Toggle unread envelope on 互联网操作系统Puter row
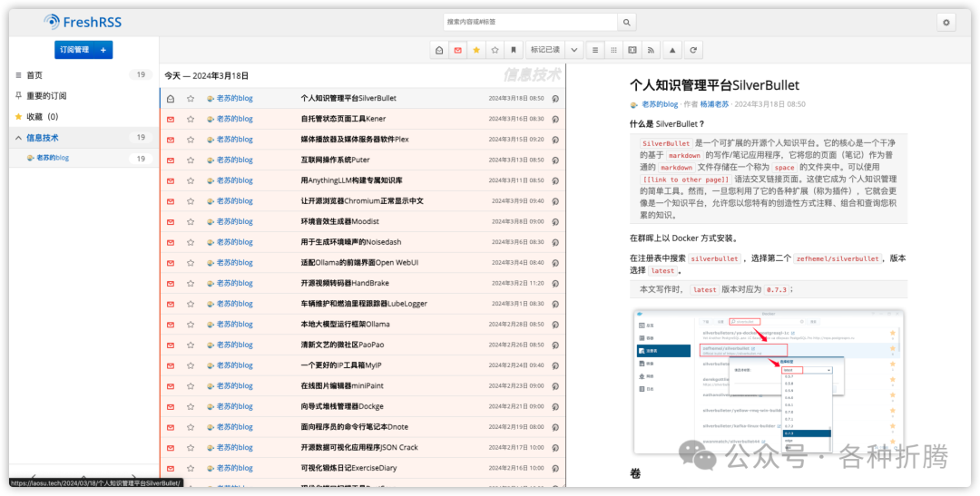Image resolution: width=980 pixels, height=496 pixels. point(171,160)
